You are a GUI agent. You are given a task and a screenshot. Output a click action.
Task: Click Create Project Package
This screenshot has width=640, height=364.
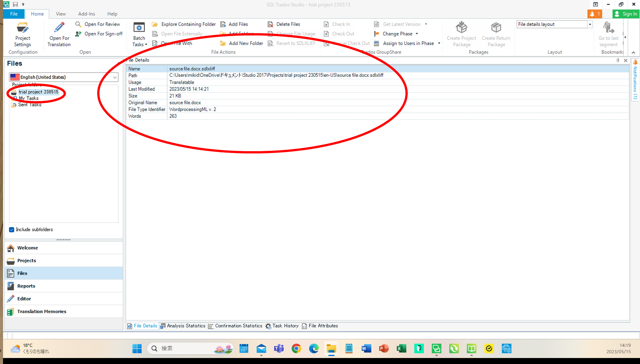pos(462,35)
